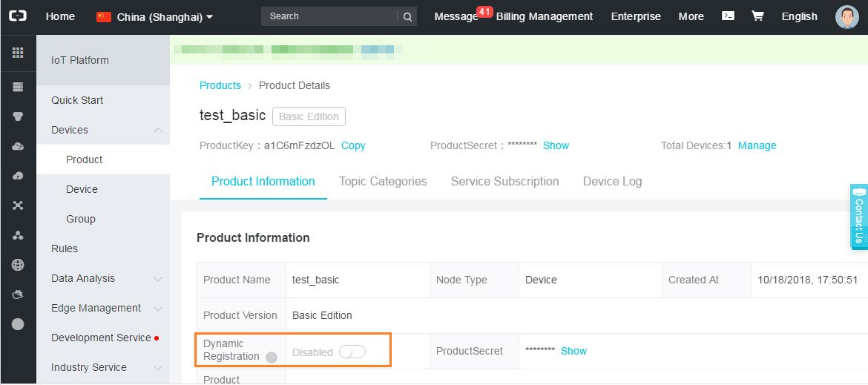Click the user avatar profile picture
Viewport: 868px width, 385px height.
click(846, 16)
